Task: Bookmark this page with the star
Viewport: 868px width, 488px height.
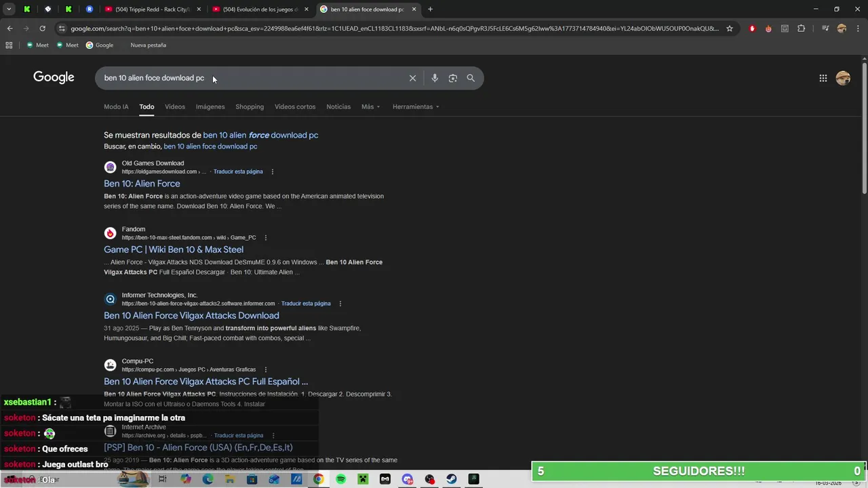Action: pos(730,28)
